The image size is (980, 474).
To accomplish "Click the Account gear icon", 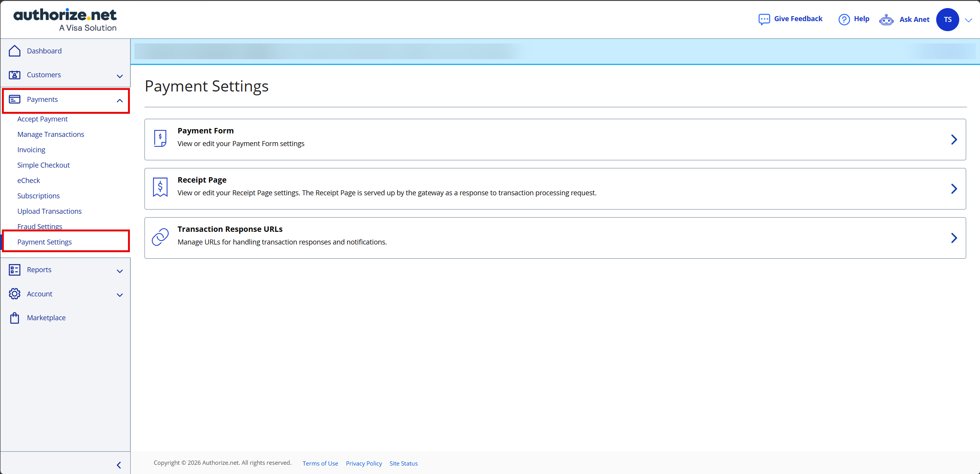I will (x=15, y=294).
